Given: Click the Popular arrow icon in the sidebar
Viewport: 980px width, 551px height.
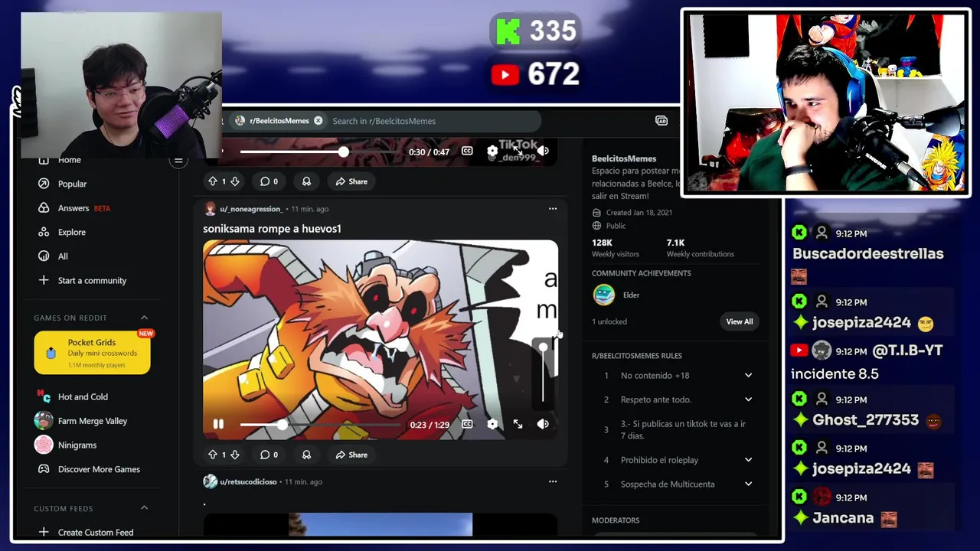Looking at the screenshot, I should pos(44,184).
